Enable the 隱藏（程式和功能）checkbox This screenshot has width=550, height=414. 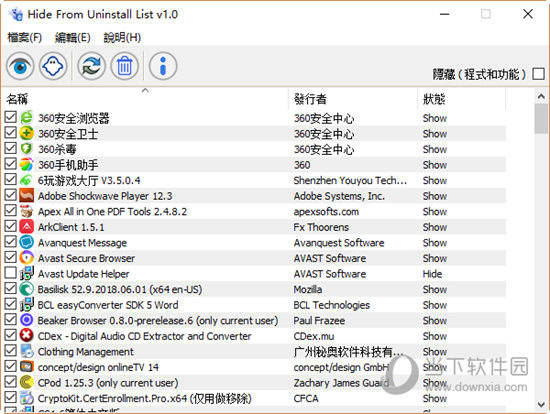(538, 74)
